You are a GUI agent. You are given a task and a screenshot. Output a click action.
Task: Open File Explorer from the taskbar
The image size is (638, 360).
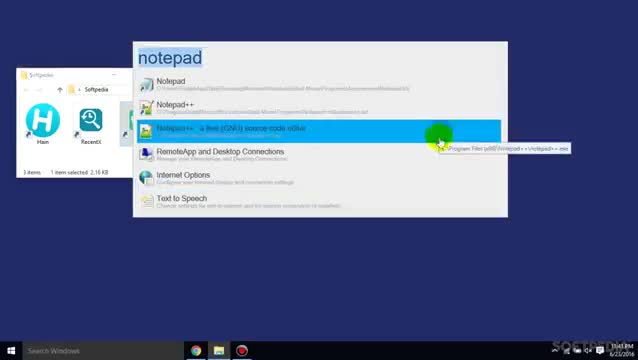[x=219, y=351]
